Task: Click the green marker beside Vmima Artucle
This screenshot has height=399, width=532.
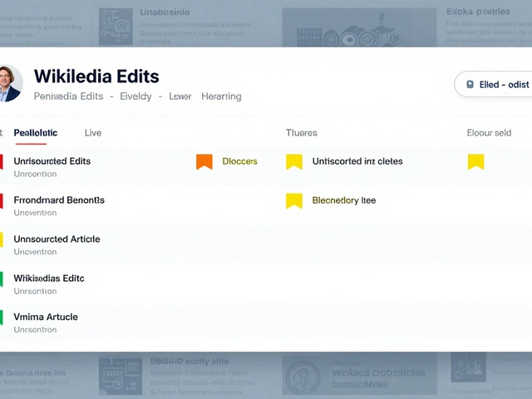Action: 2,318
